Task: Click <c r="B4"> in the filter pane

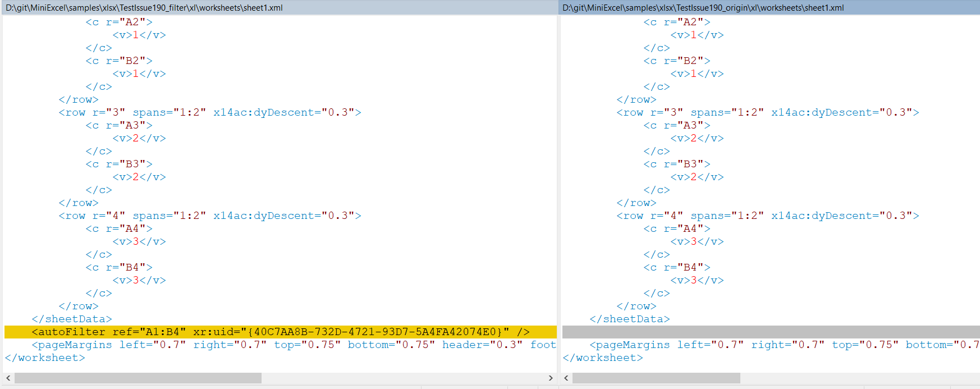Action: [x=119, y=267]
